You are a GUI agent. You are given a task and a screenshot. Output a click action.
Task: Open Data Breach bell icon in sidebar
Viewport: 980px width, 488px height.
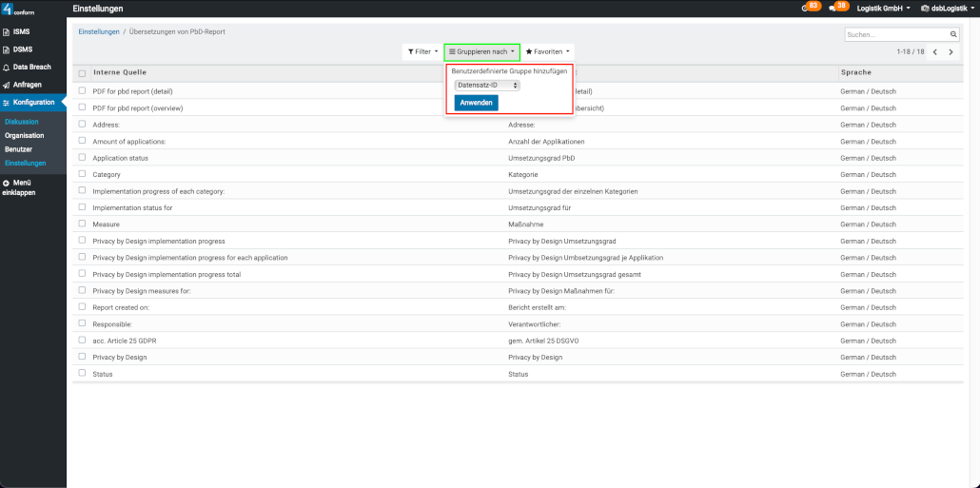(x=7, y=67)
